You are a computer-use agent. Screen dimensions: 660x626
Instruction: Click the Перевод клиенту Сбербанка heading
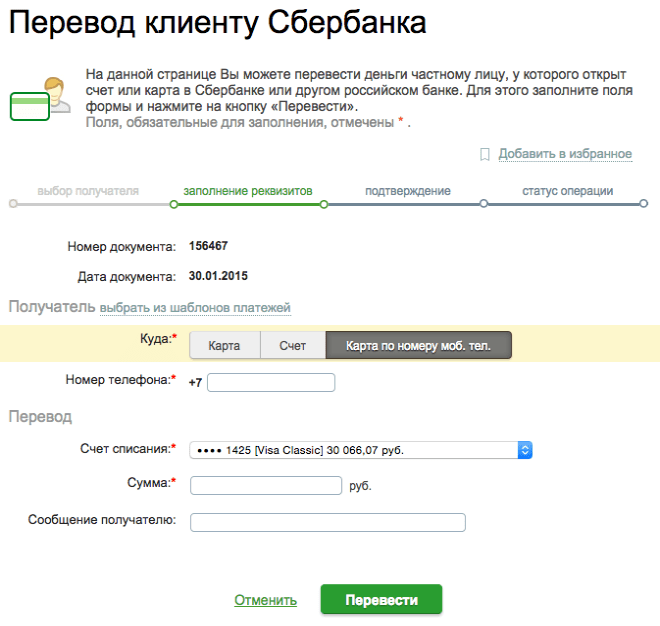click(218, 22)
